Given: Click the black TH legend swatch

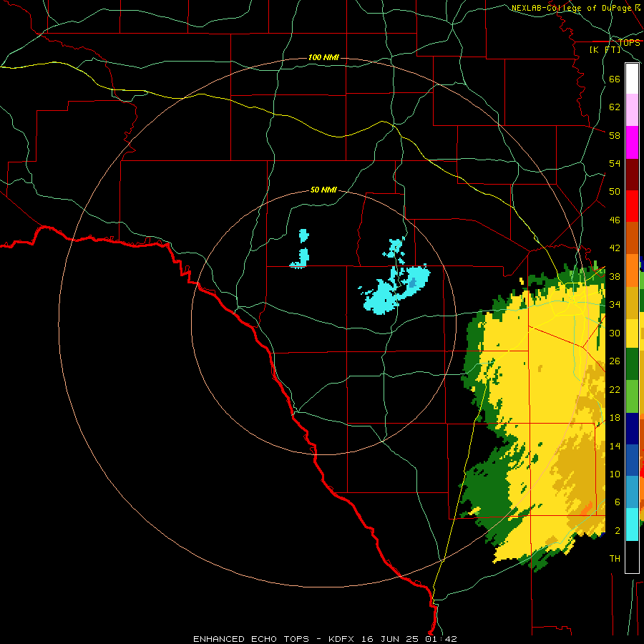Looking at the screenshot, I should click(632, 557).
